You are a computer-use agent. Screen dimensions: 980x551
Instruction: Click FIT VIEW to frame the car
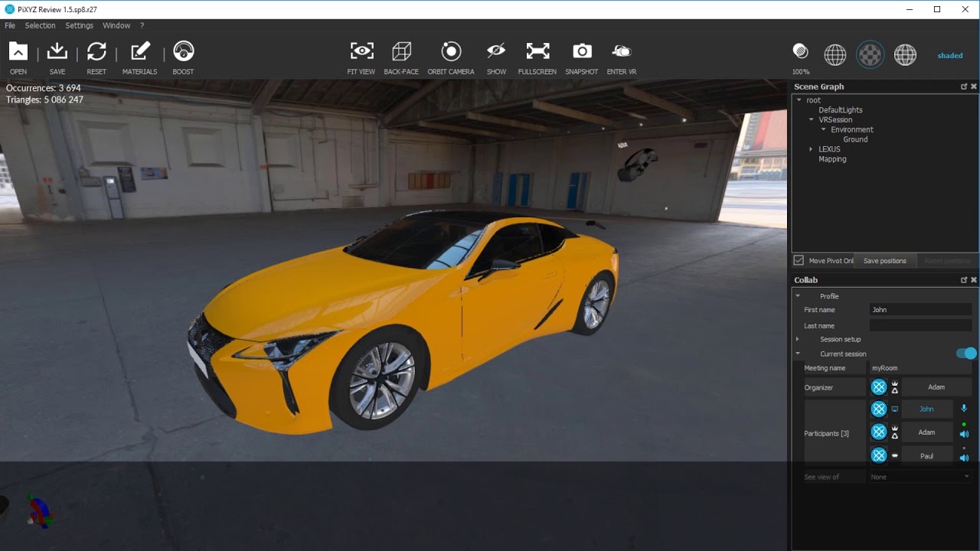pyautogui.click(x=361, y=54)
